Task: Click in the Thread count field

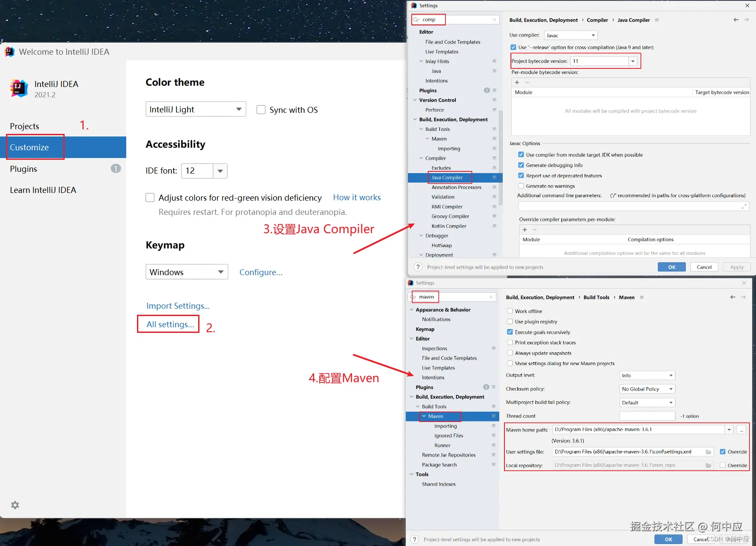Action: click(647, 416)
